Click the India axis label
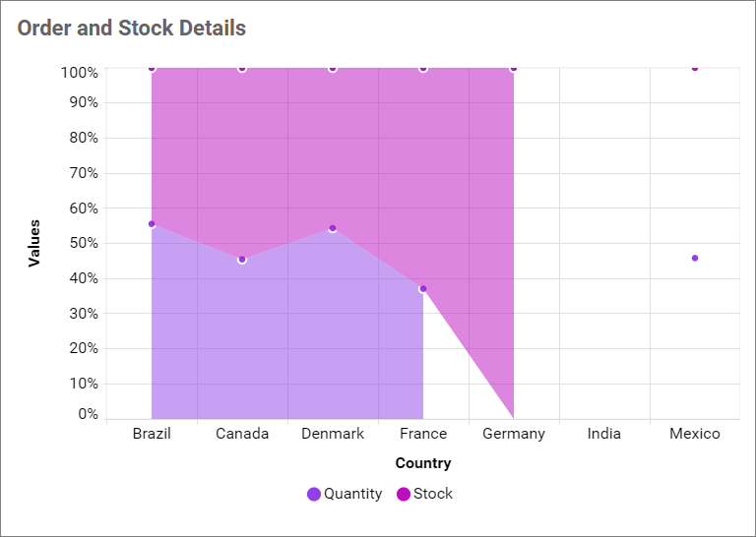The width and height of the screenshot is (756, 537). click(604, 434)
